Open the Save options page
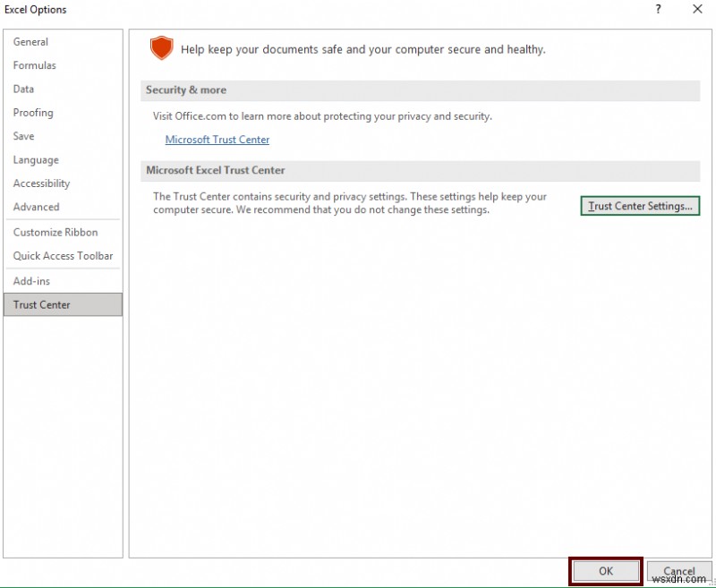Image resolution: width=716 pixels, height=588 pixels. click(x=23, y=136)
